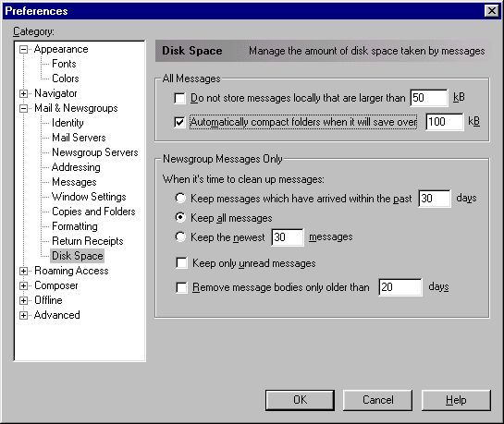
Task: Collapse the Mail & Newsgroups tree
Action: coord(23,108)
